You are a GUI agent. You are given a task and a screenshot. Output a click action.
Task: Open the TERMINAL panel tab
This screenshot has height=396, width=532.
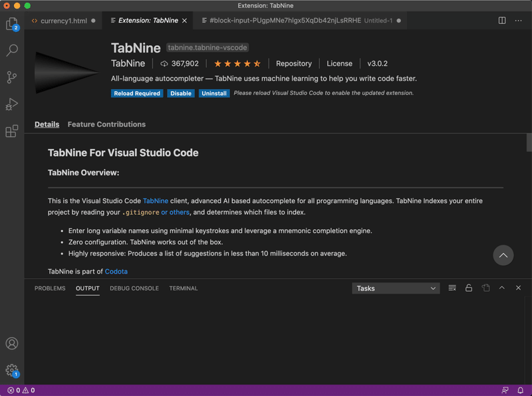pos(183,288)
